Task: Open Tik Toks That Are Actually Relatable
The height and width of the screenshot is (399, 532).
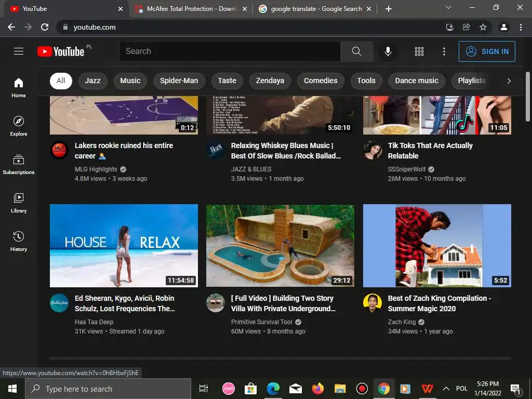Action: point(430,151)
